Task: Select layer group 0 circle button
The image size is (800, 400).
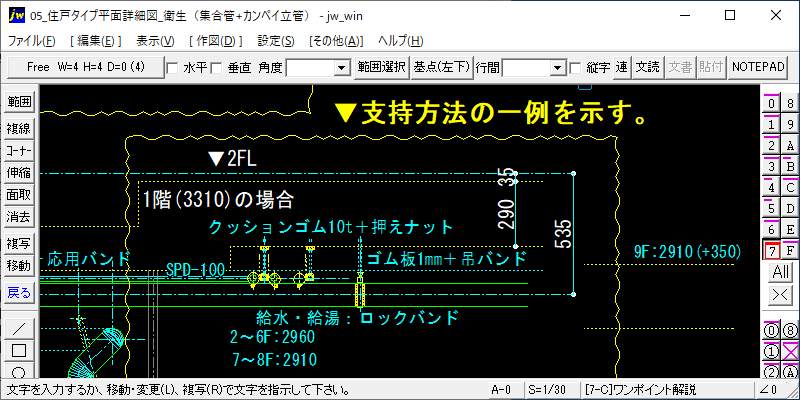Action: (x=771, y=331)
